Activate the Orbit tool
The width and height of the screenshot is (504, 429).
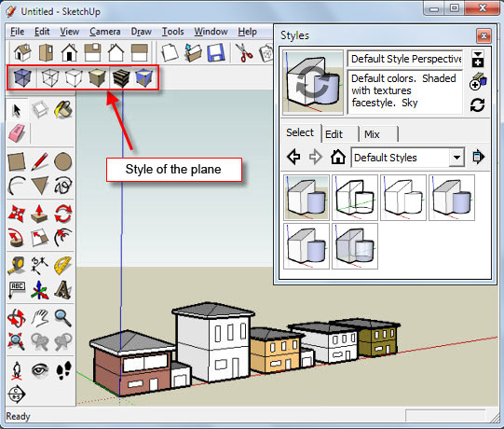(x=17, y=318)
